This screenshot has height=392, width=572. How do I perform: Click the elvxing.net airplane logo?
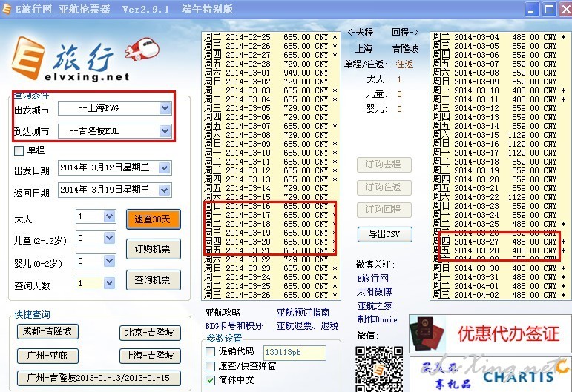point(142,49)
